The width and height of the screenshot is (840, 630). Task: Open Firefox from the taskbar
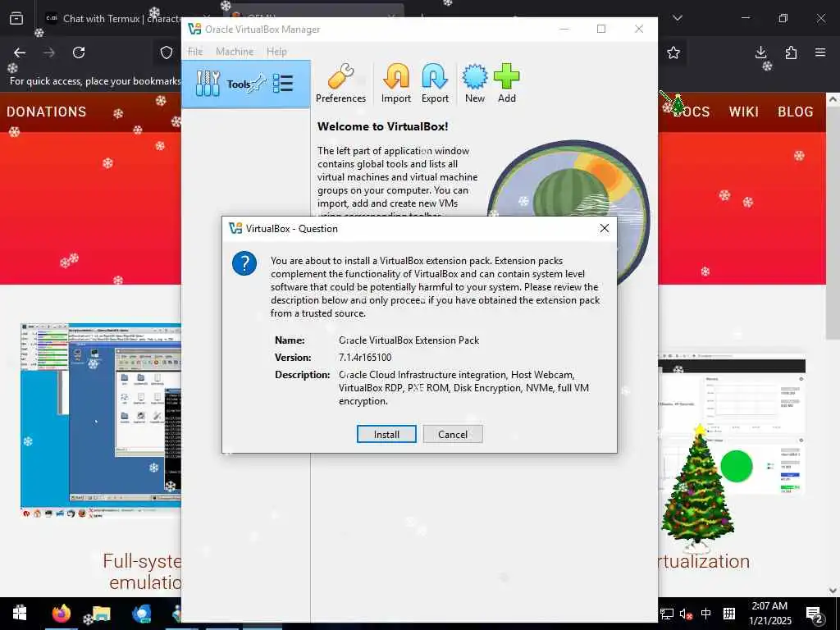tap(61, 613)
